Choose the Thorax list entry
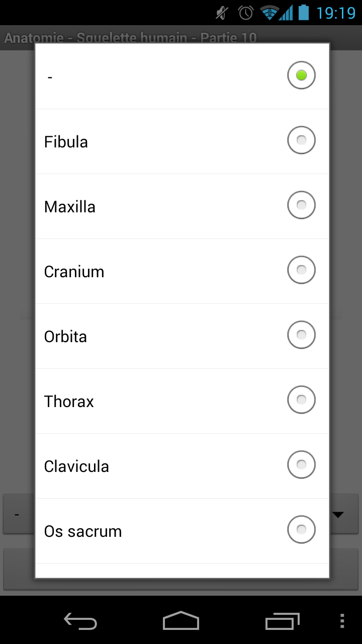362x644 pixels. coord(182,401)
